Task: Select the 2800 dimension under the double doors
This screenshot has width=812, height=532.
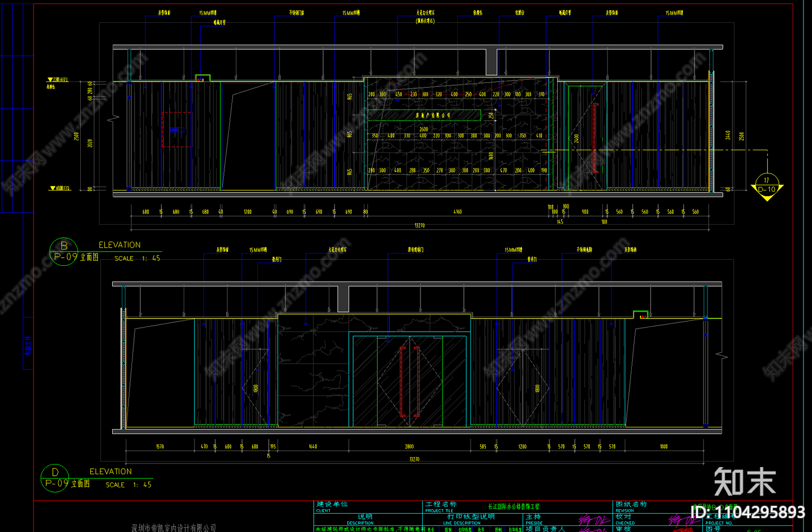Action: pyautogui.click(x=409, y=447)
